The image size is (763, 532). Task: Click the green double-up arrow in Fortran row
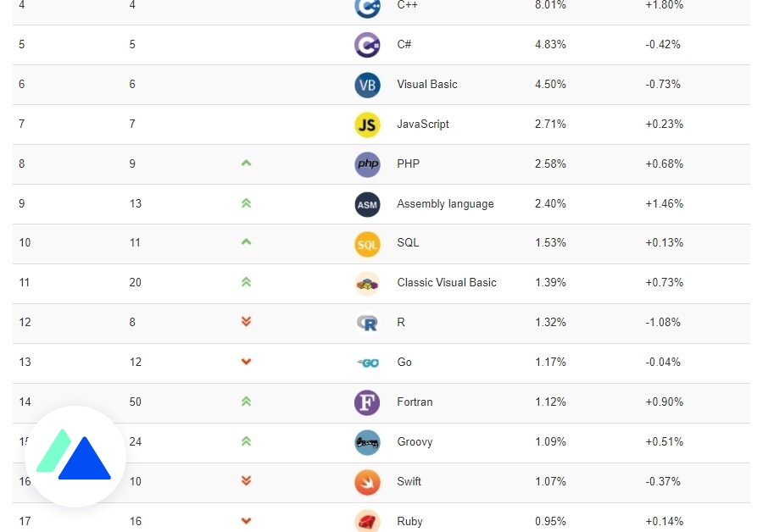(246, 402)
